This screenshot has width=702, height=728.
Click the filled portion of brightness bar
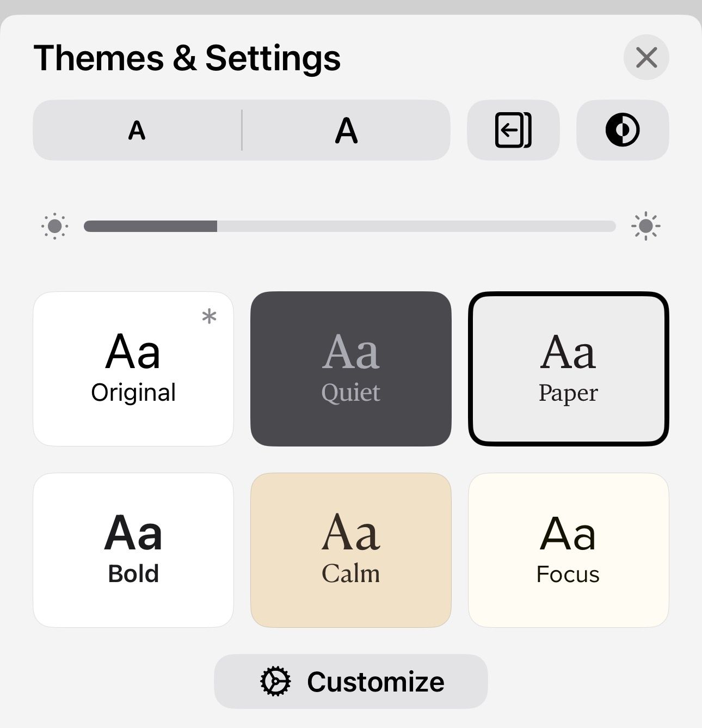pyautogui.click(x=151, y=226)
